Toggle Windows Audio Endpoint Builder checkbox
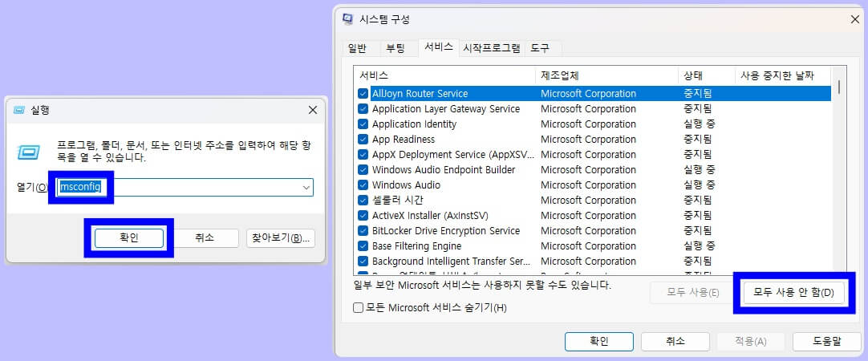868x361 pixels. [363, 170]
